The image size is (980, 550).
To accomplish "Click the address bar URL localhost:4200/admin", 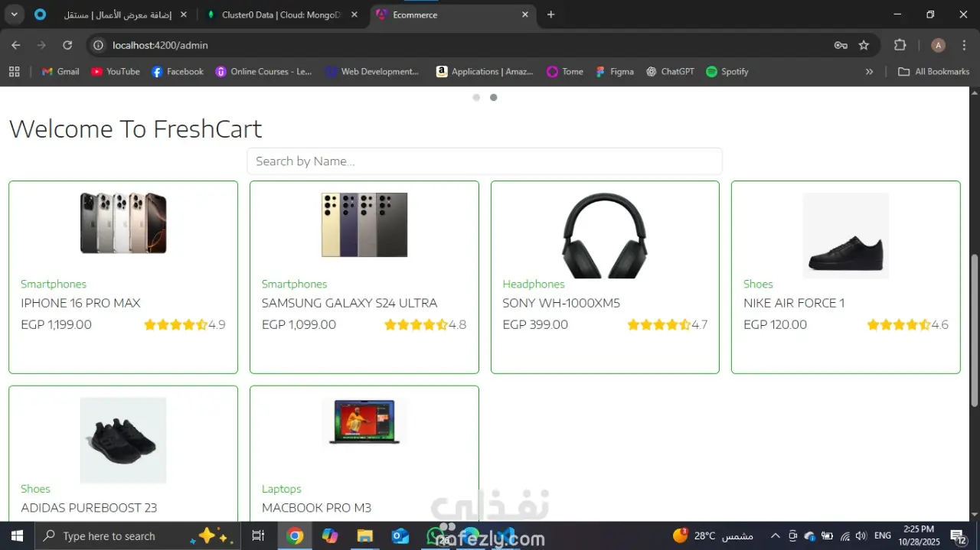I will 160,45.
